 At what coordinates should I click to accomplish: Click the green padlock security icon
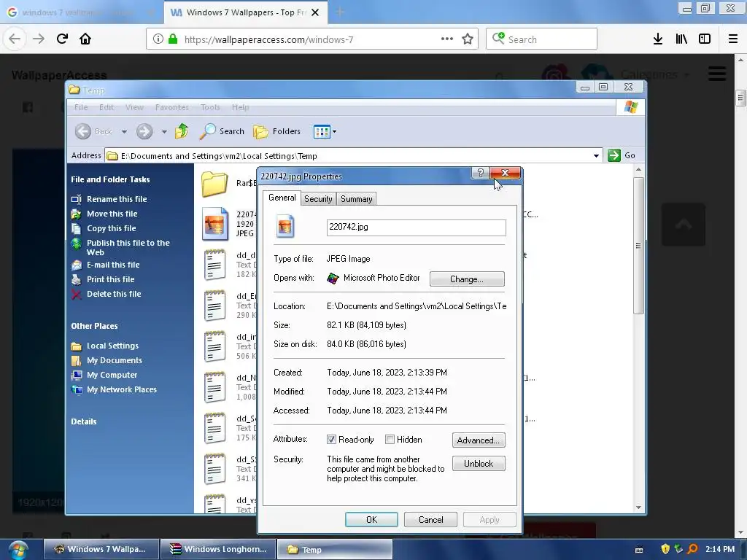tap(173, 39)
